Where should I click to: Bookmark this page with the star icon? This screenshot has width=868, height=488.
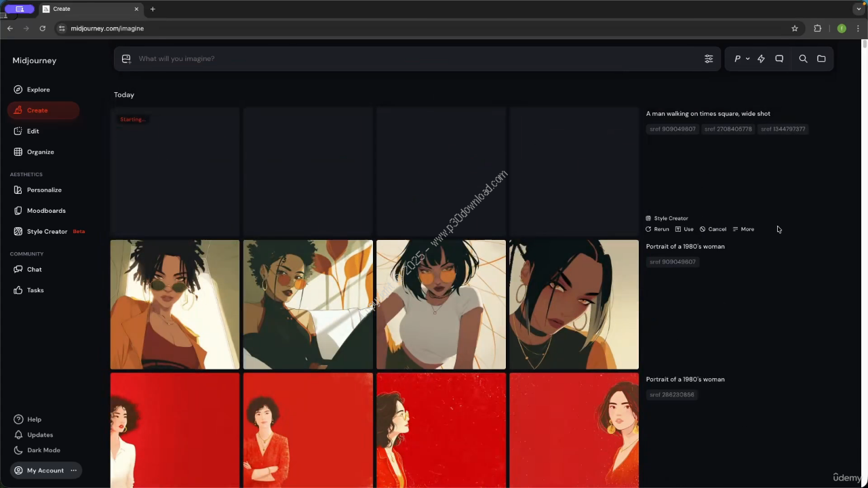click(795, 28)
